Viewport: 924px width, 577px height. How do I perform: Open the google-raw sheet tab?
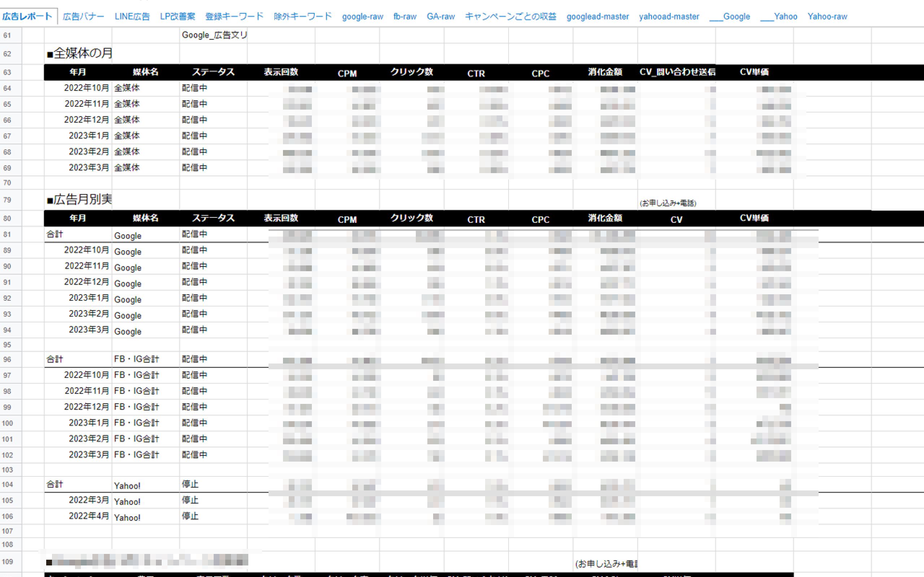tap(362, 17)
